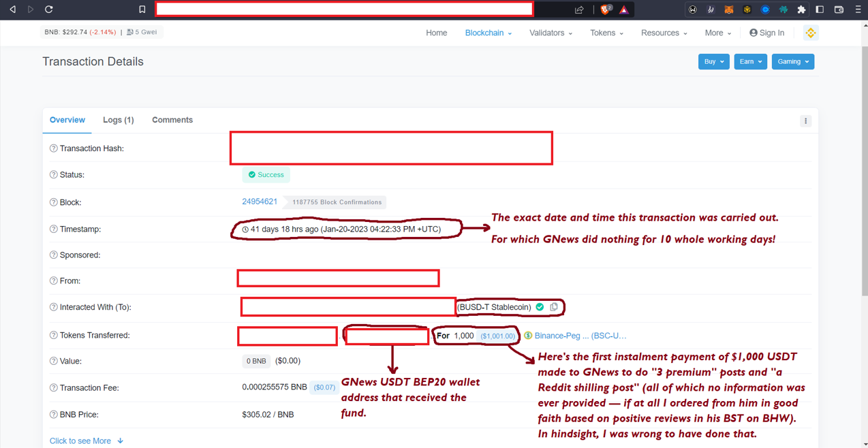This screenshot has width=868, height=448.
Task: Click the 0.000255575 BNB fee text
Action: click(275, 387)
